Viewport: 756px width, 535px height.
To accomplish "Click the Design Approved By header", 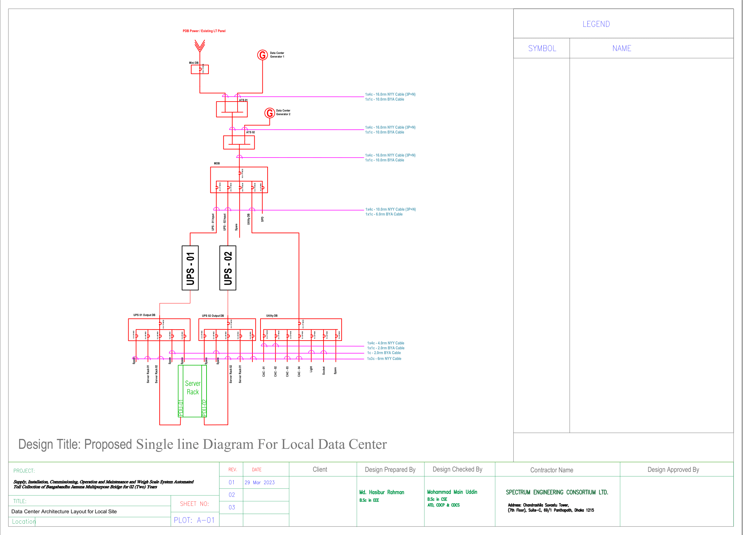I will click(x=673, y=469).
